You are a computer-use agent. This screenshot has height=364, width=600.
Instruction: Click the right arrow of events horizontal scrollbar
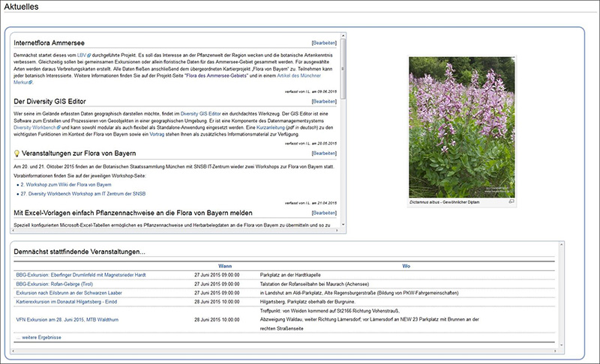556,351
